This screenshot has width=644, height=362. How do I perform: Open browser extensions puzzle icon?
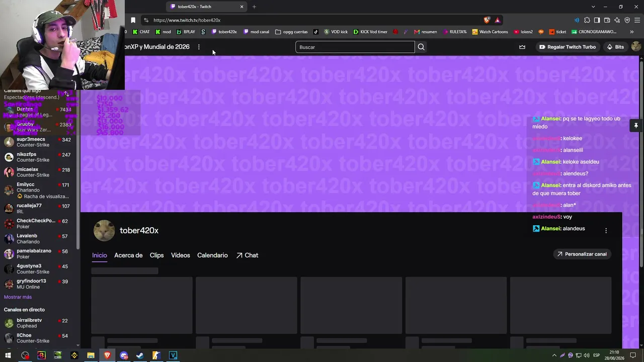[x=587, y=20]
